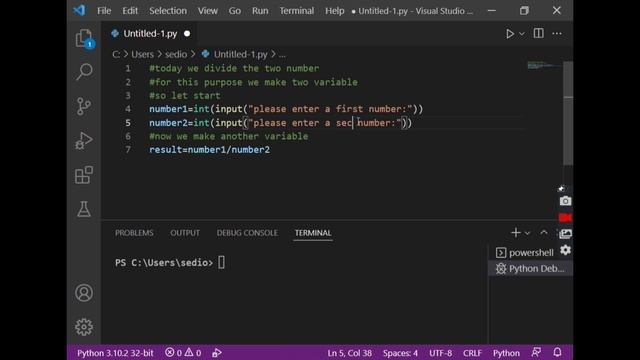Click the code minimap preview
The height and width of the screenshot is (360, 640).
[545, 65]
